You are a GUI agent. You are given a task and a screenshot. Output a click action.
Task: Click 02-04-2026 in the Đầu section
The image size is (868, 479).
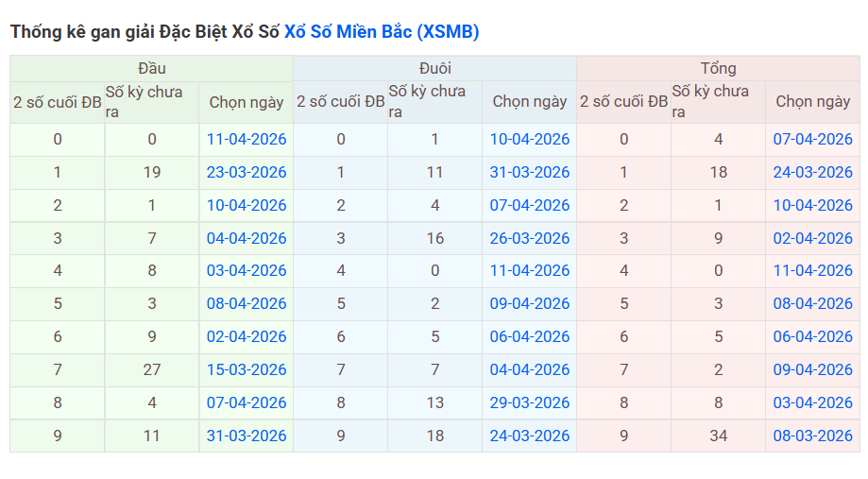tap(247, 336)
